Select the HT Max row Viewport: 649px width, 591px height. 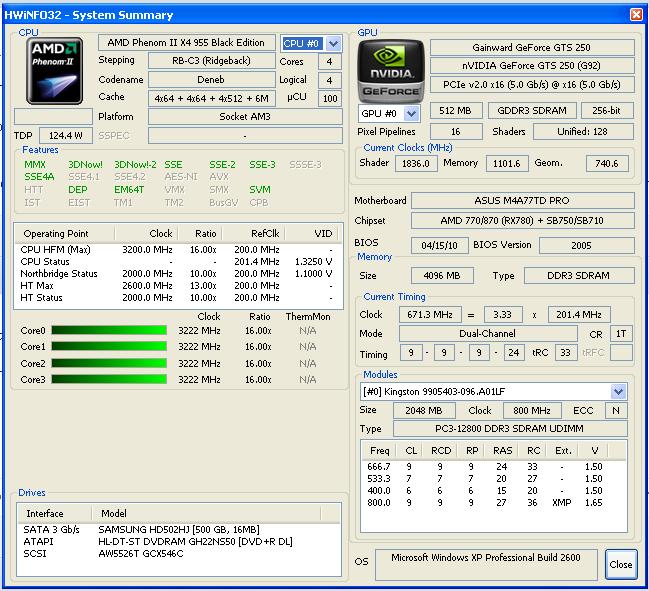click(178, 286)
